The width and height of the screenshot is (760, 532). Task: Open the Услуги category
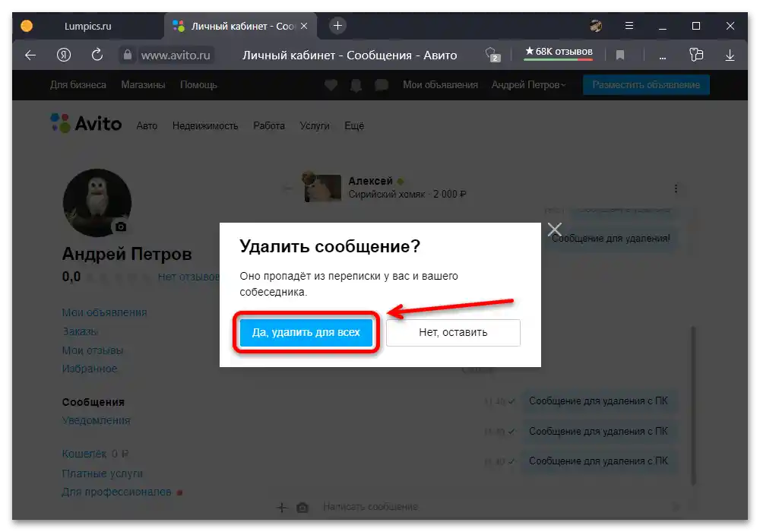pos(314,126)
